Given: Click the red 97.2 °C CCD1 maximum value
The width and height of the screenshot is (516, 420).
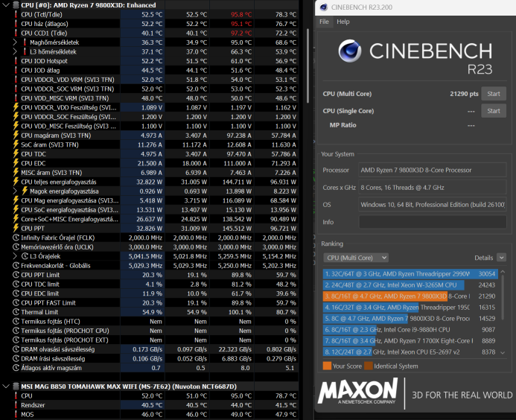Looking at the screenshot, I should (x=241, y=33).
